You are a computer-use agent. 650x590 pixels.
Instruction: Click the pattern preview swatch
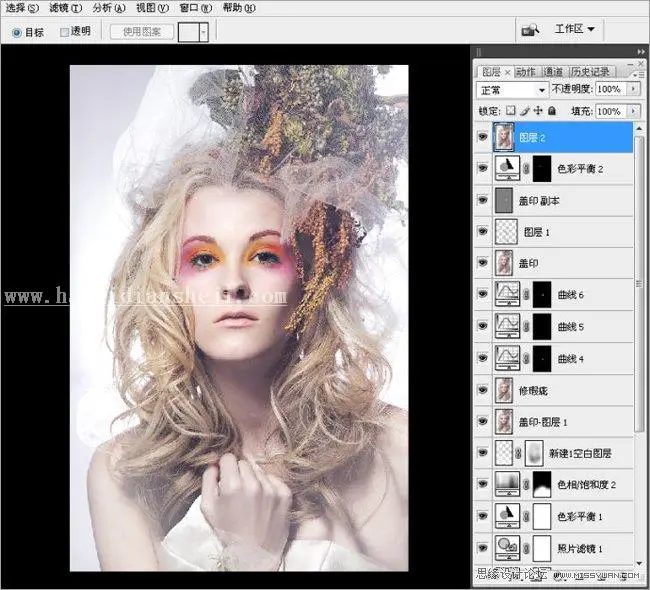[189, 32]
